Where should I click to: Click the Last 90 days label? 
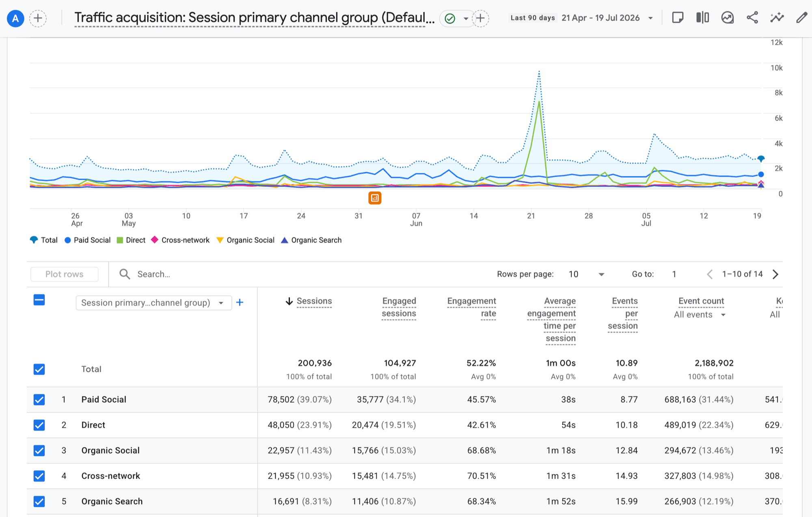533,18
